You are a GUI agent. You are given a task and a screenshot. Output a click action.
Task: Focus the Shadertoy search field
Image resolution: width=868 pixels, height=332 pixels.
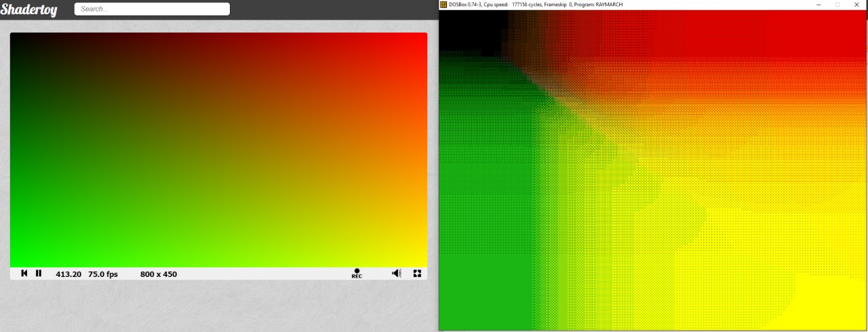click(152, 9)
